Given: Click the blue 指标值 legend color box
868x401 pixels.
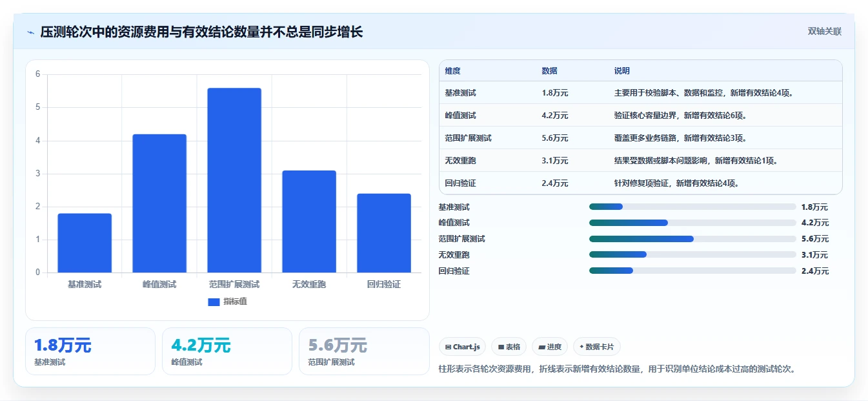Looking at the screenshot, I should pos(214,302).
